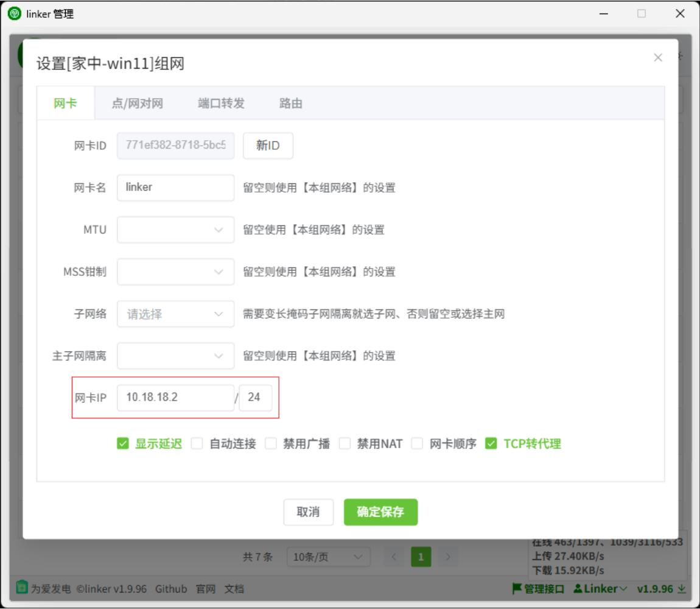Go to previous page arrow
Viewport: 700px width, 609px height.
click(x=394, y=557)
